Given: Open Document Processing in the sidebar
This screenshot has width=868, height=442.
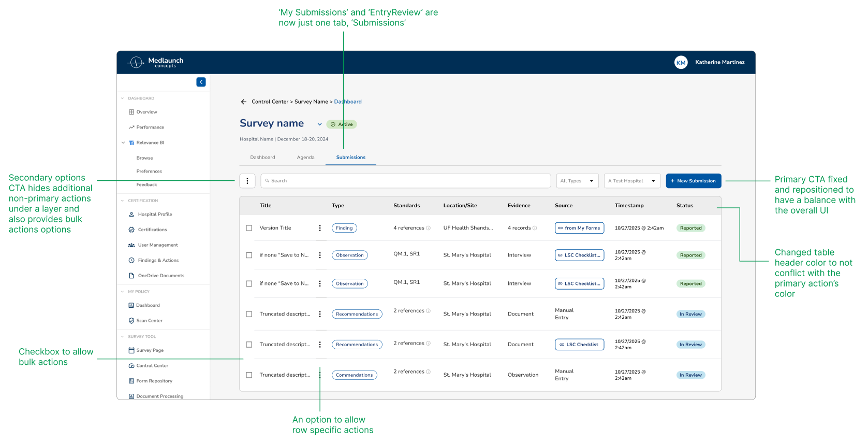Looking at the screenshot, I should pyautogui.click(x=156, y=396).
